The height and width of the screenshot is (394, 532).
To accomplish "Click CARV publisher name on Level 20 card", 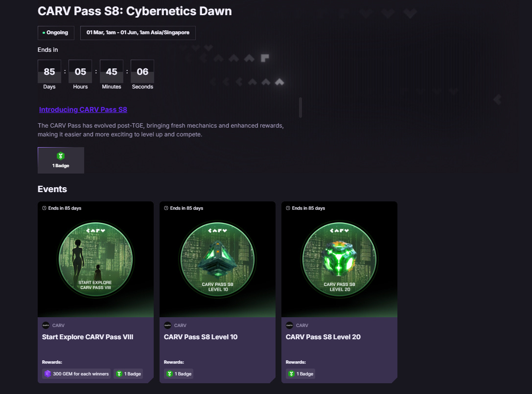I will click(x=302, y=325).
